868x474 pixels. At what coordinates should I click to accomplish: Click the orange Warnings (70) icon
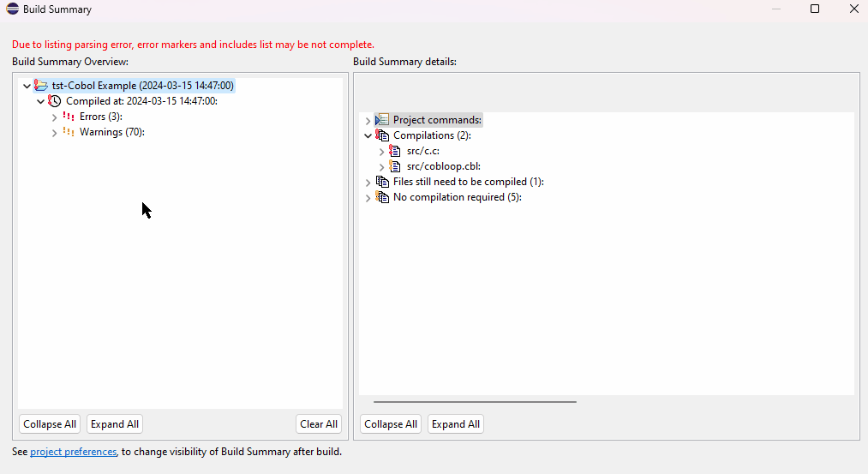pyautogui.click(x=69, y=132)
